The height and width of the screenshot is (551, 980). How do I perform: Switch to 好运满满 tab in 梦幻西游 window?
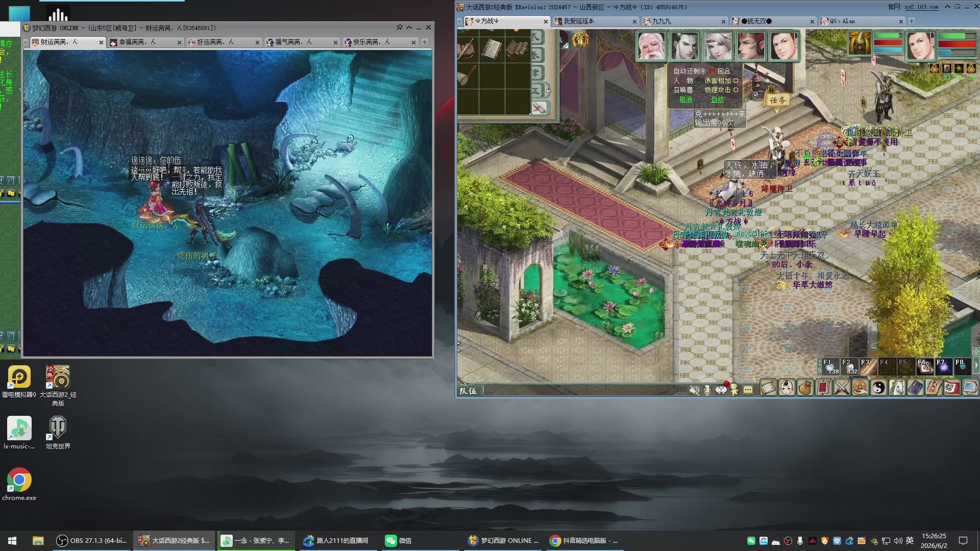click(x=224, y=42)
